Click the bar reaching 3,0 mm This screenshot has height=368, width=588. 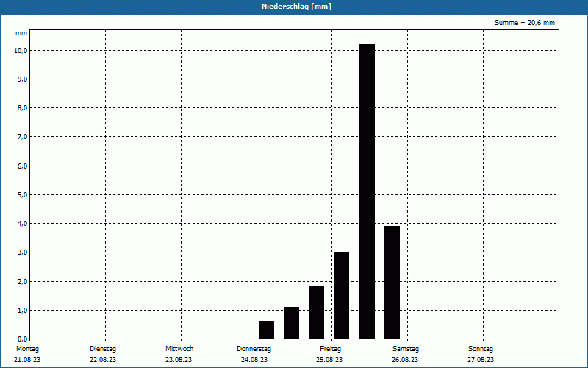pyautogui.click(x=341, y=295)
